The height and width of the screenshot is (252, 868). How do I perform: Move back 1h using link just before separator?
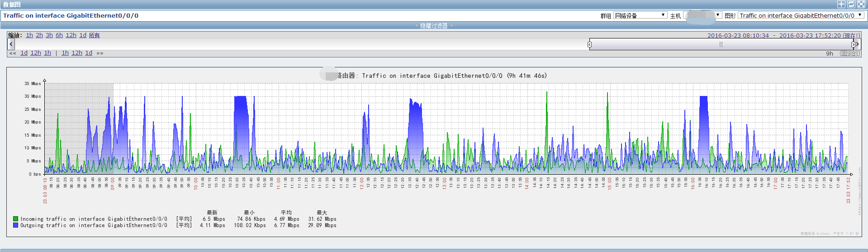(47, 53)
